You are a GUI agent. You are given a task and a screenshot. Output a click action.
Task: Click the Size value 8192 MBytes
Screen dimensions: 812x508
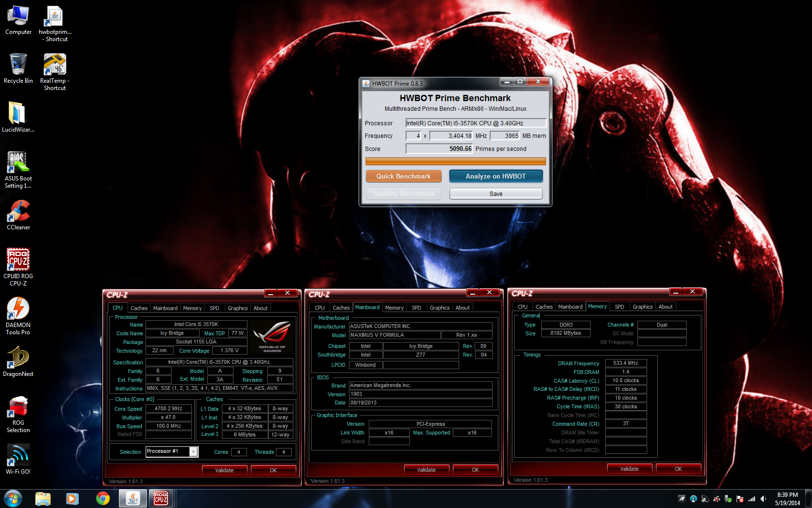pyautogui.click(x=565, y=333)
